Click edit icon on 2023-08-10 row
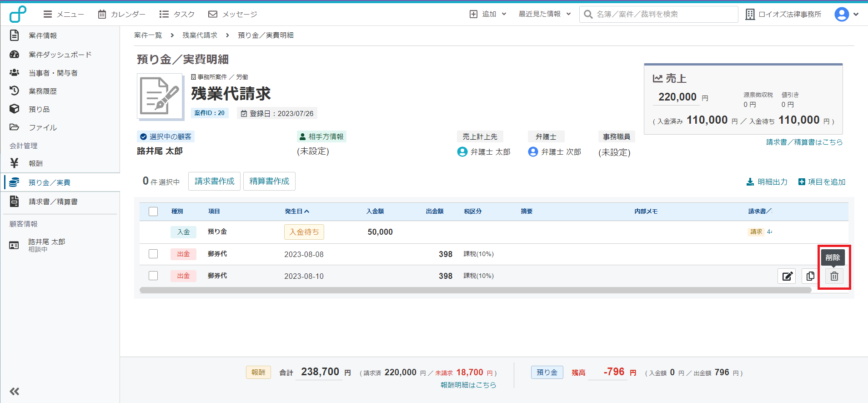This screenshot has width=868, height=403. coord(787,276)
